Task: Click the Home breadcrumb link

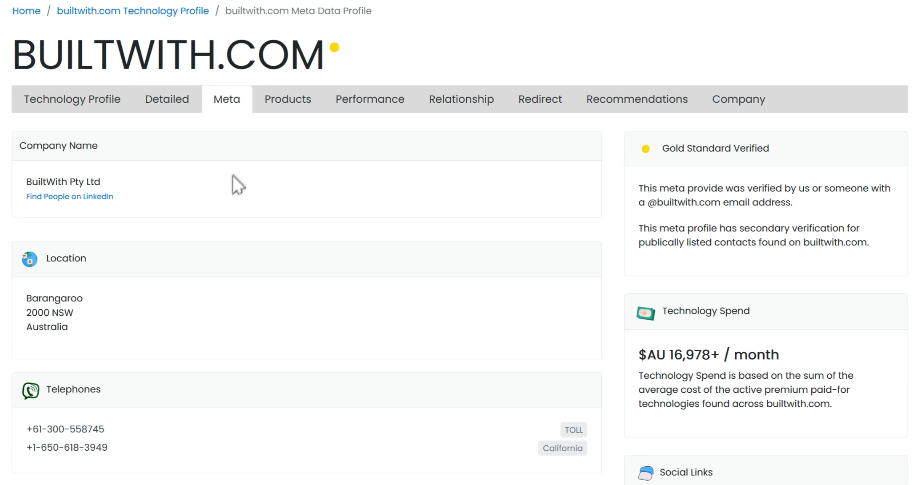Action: [26, 10]
